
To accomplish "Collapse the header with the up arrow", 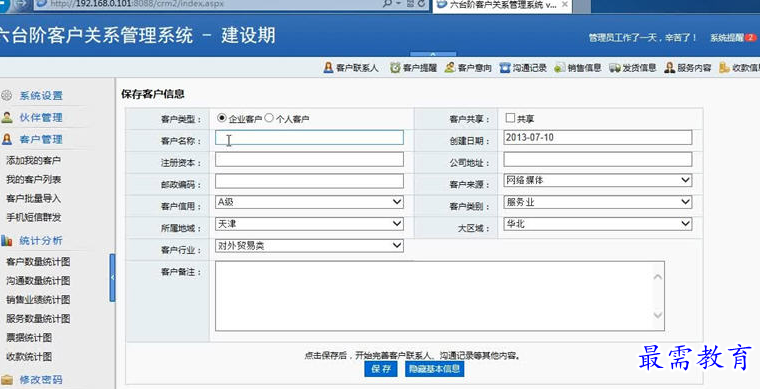I will tap(433, 54).
